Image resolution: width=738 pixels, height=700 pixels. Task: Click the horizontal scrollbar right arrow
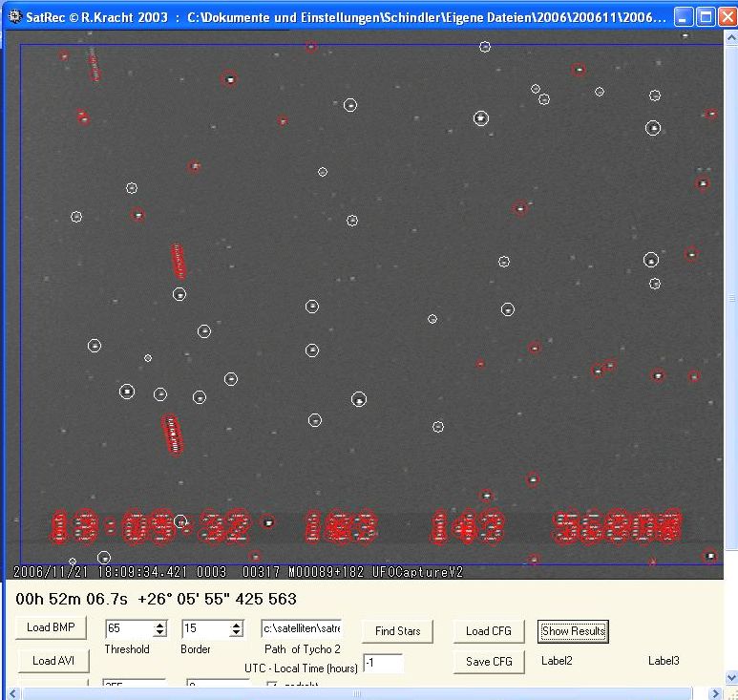714,693
